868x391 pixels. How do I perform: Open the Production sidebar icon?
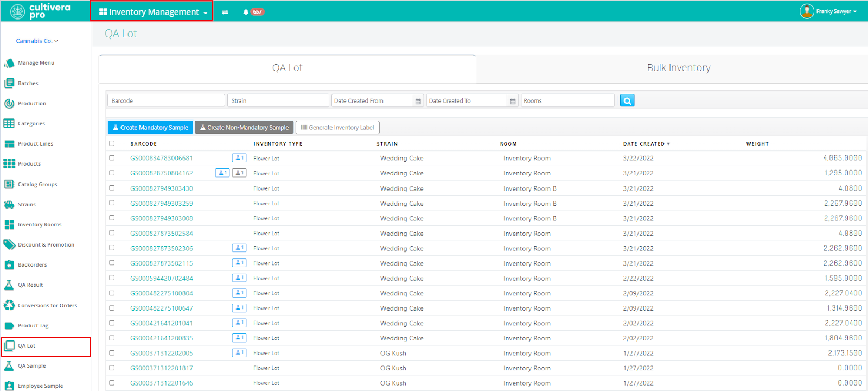(9, 103)
